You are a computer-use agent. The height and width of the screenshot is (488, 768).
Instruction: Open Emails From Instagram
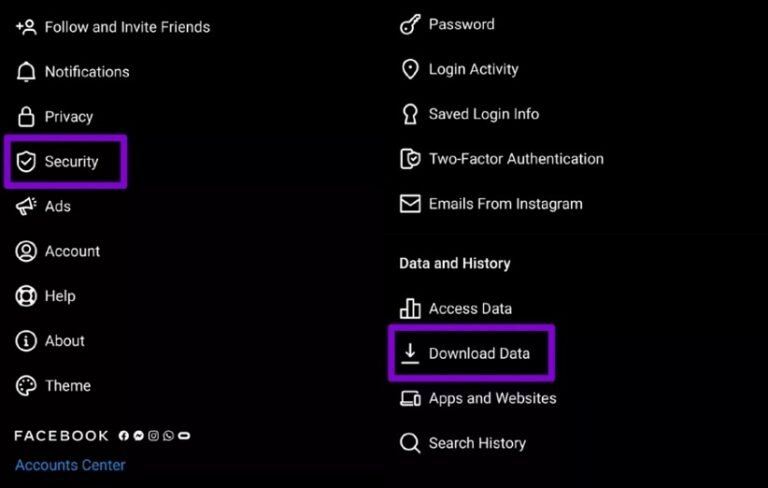pos(505,203)
